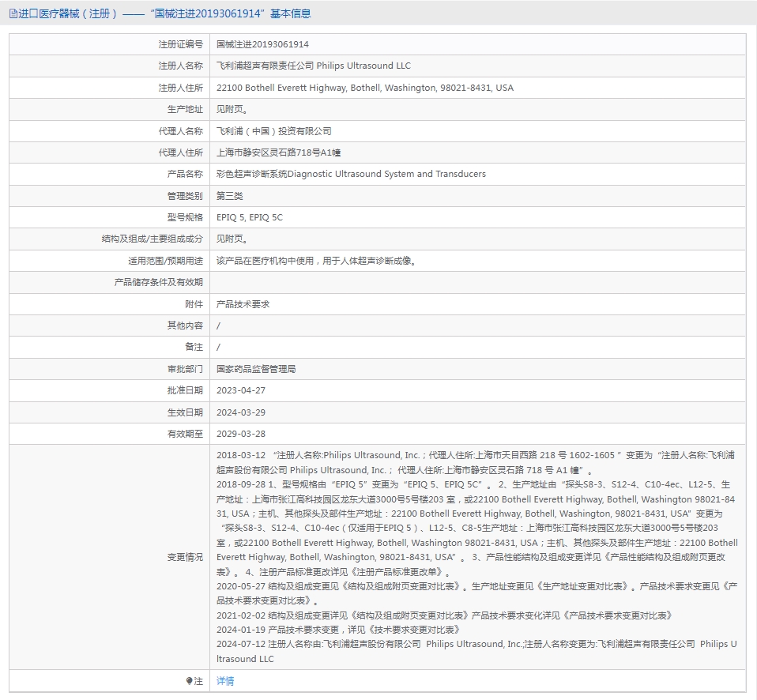
Task: Click the 2020-05-27 change record entry
Action: (x=477, y=593)
